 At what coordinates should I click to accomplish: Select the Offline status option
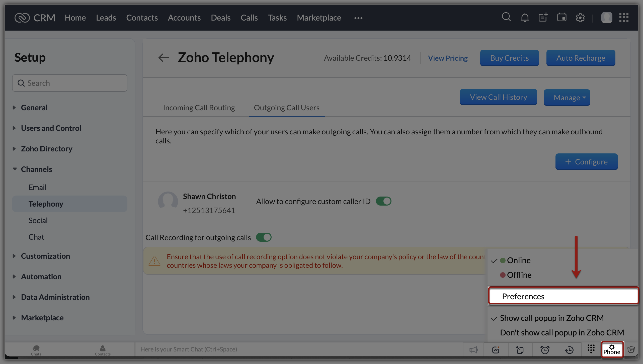click(519, 275)
